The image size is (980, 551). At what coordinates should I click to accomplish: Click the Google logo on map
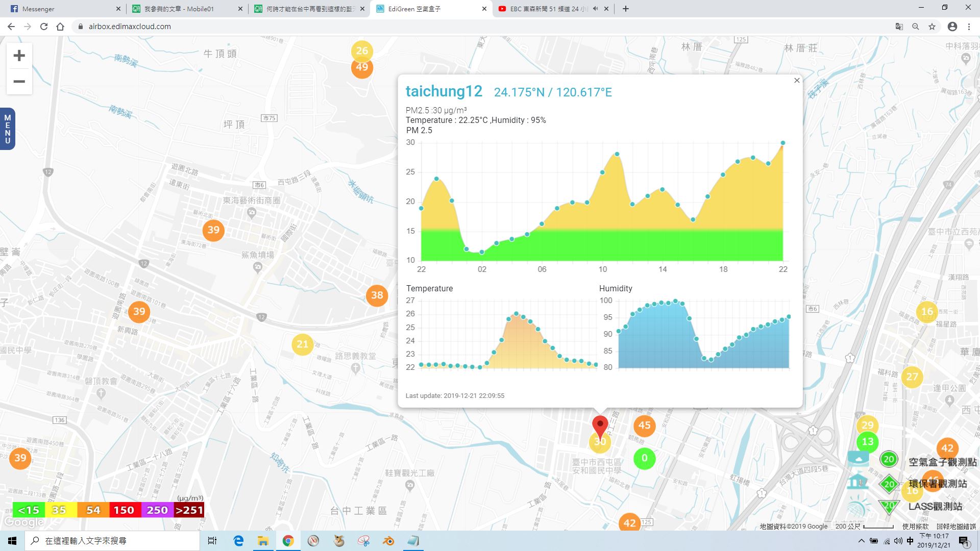(x=23, y=522)
